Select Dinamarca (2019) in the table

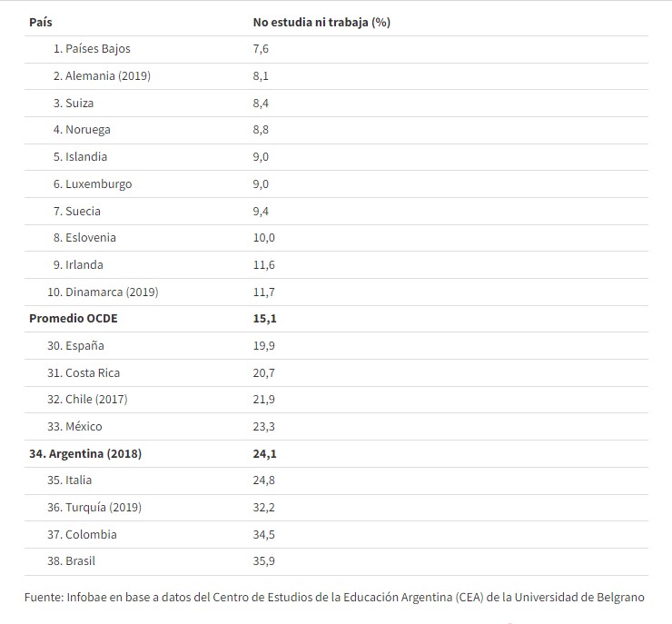click(x=103, y=292)
